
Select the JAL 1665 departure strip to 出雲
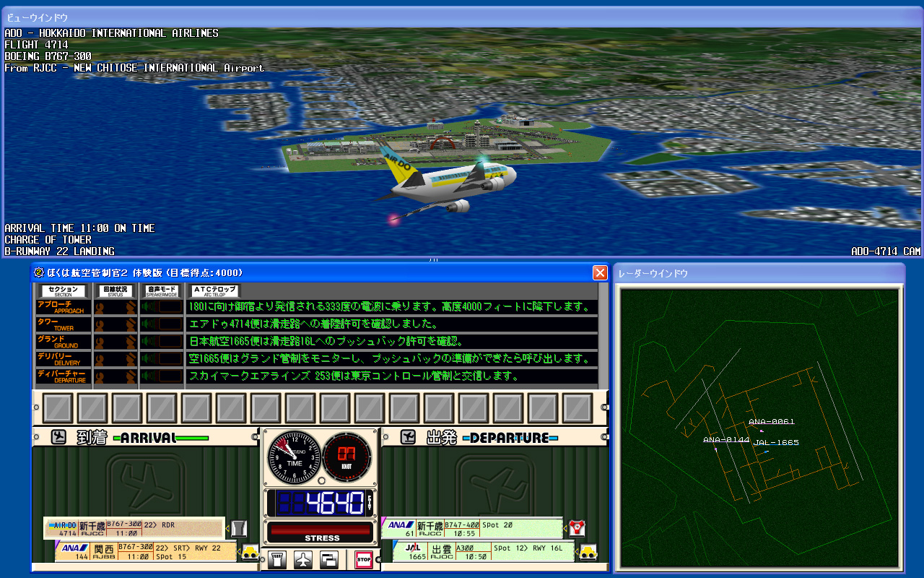(x=484, y=552)
